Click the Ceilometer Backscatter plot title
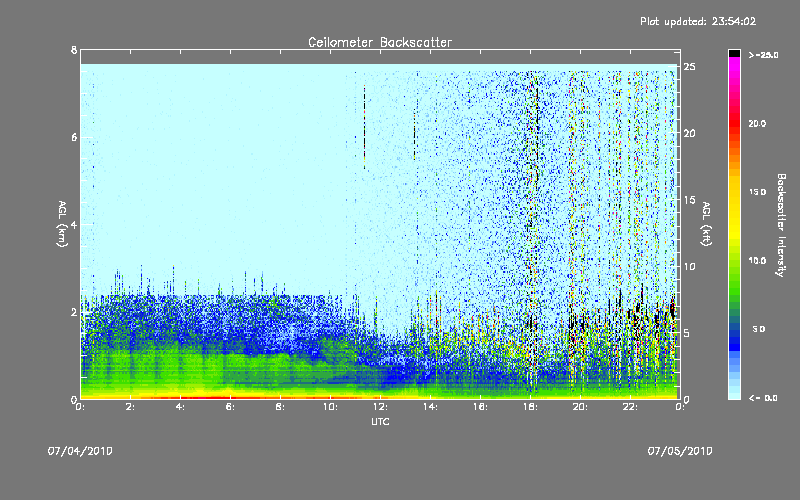 click(x=380, y=42)
